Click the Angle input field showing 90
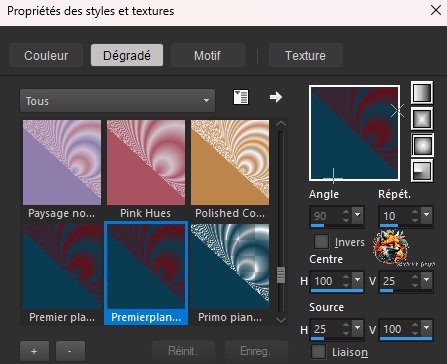Screen dimensions: 447x364 pyautogui.click(x=327, y=216)
